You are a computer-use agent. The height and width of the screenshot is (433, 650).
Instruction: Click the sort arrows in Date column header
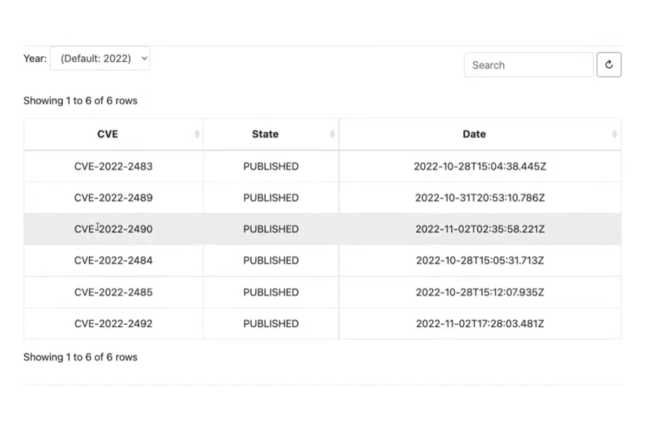click(x=614, y=134)
